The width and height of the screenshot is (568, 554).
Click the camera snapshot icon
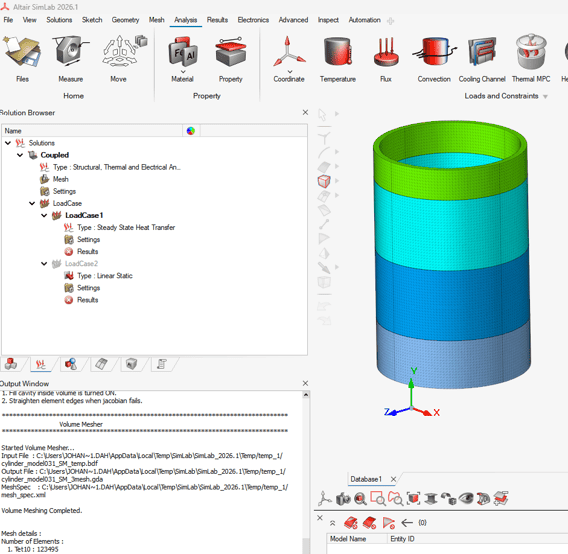(343, 499)
